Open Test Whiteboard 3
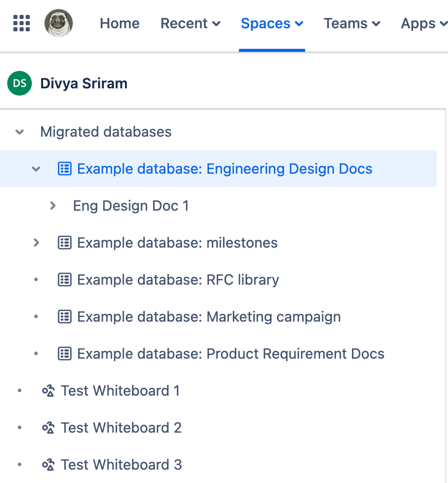This screenshot has width=448, height=483. click(121, 465)
